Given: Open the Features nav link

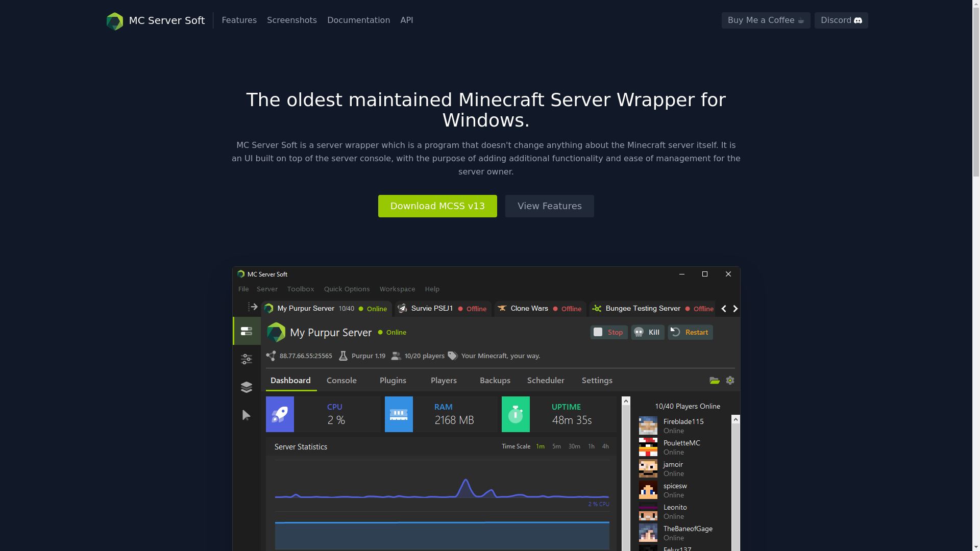Looking at the screenshot, I should 239,20.
